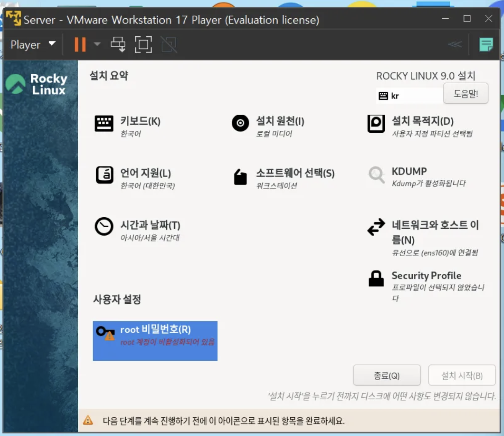
Task: Click Send Ctrl+Alt+Del toolbar icon
Action: point(118,45)
